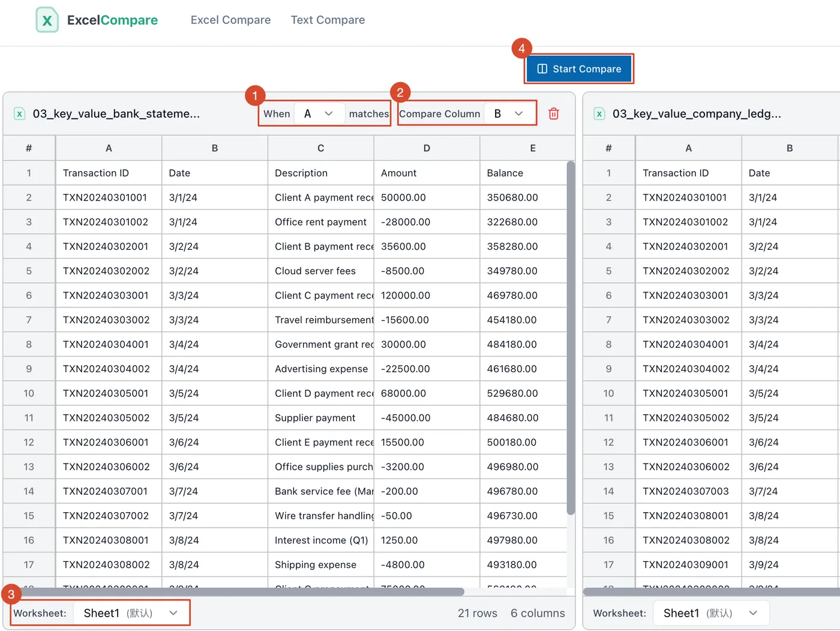Click cell 'Interest income (Q1)'
This screenshot has height=631, width=840.
point(320,540)
